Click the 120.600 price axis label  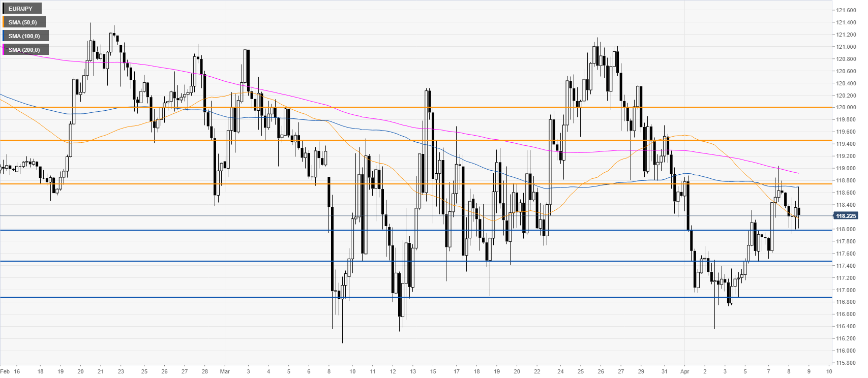point(846,71)
